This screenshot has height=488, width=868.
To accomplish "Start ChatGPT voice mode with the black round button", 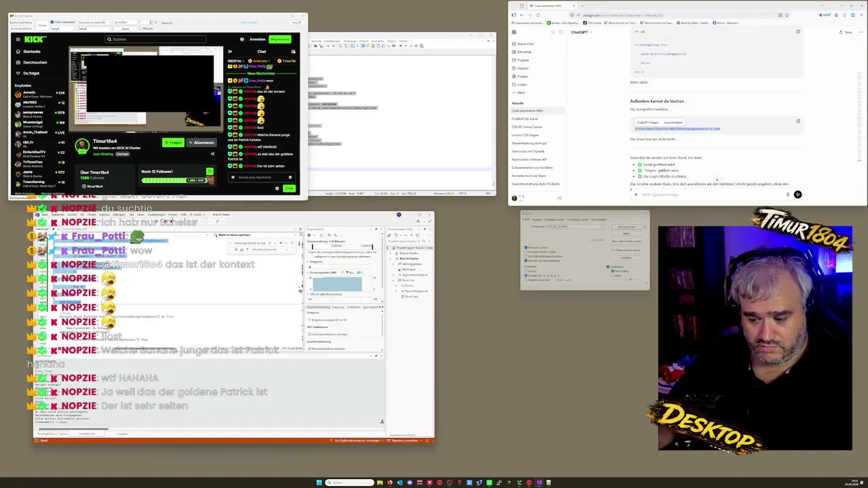I will click(797, 195).
